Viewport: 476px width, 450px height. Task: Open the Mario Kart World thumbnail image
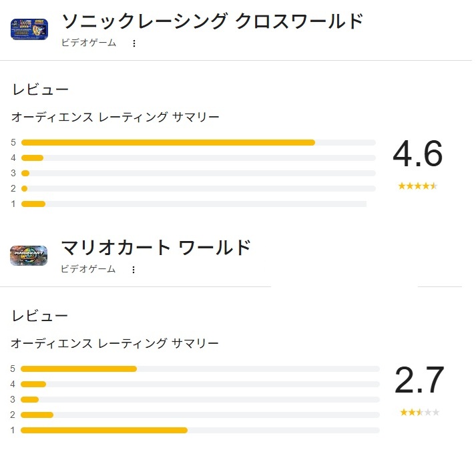[29, 256]
